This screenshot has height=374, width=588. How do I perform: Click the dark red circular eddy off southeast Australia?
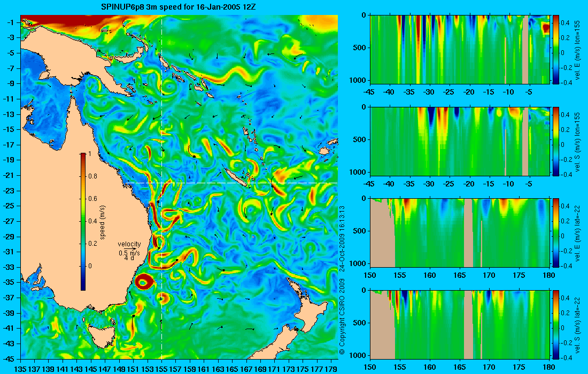click(145, 282)
